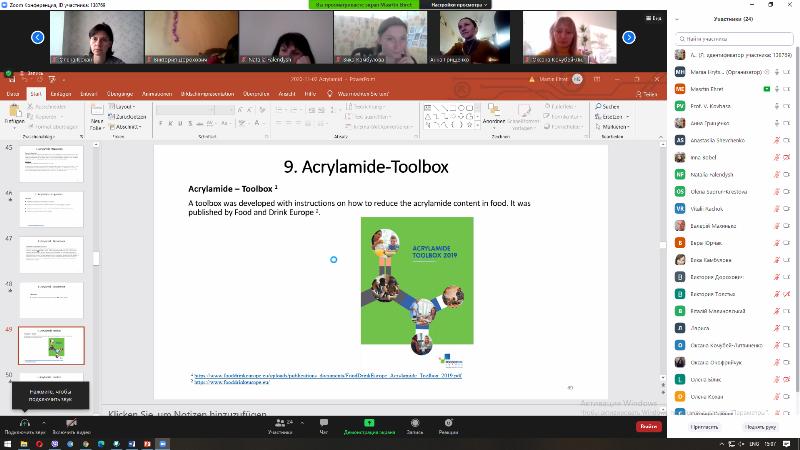Open the Participants panel icon
The image size is (800, 450).
[x=282, y=423]
